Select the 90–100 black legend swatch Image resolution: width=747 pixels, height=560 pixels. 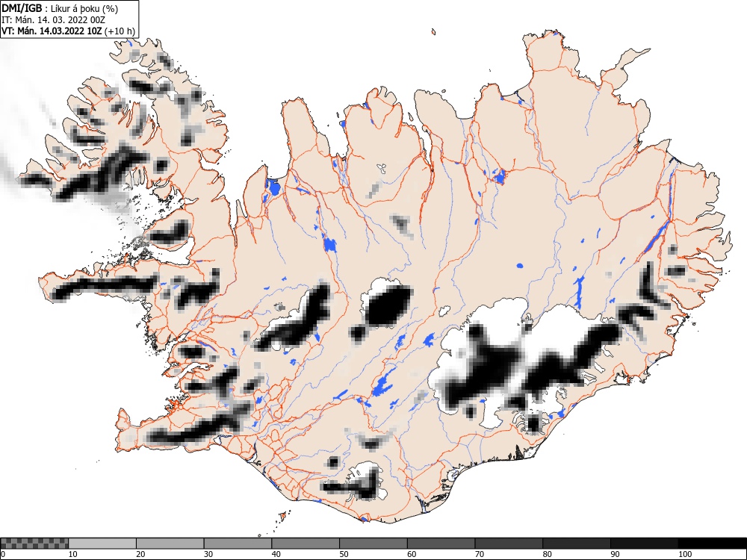click(x=644, y=544)
